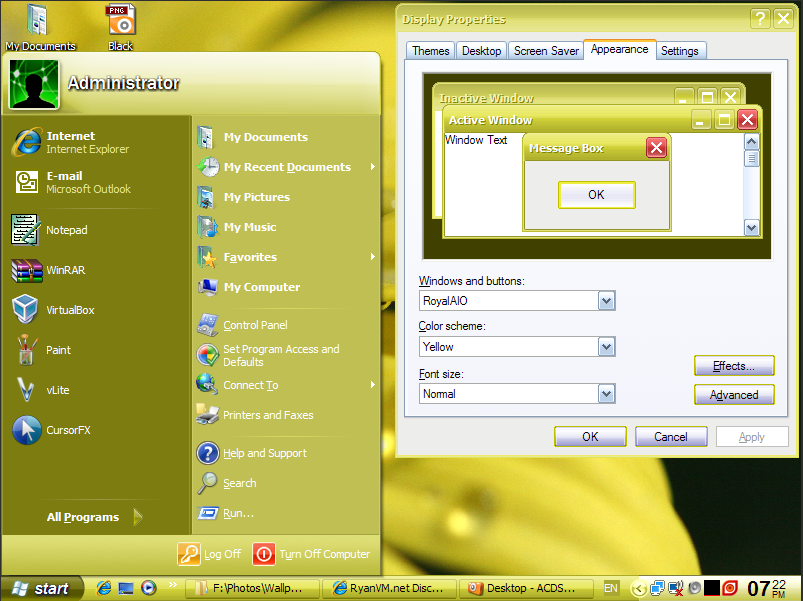The width and height of the screenshot is (803, 601).
Task: Open My Pictures in Start menu
Action: click(286, 197)
